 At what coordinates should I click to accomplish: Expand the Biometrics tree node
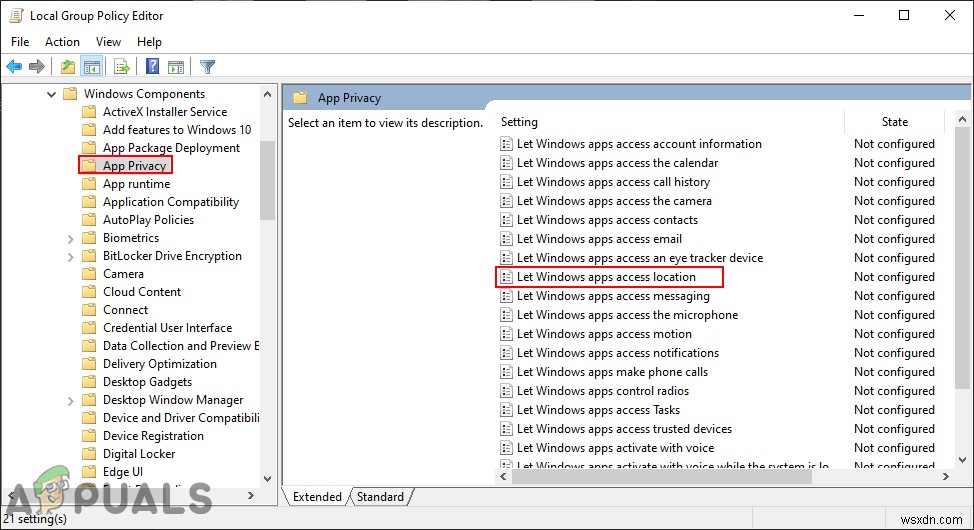(x=70, y=239)
